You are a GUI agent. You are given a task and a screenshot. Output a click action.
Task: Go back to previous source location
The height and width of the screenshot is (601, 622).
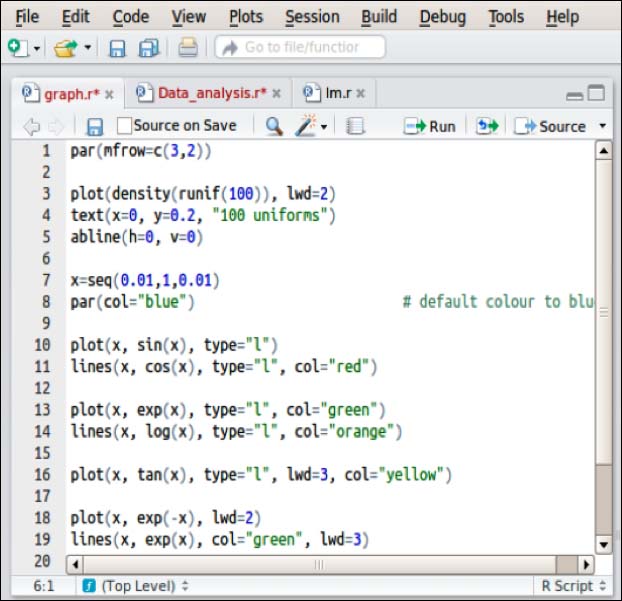(x=32, y=127)
